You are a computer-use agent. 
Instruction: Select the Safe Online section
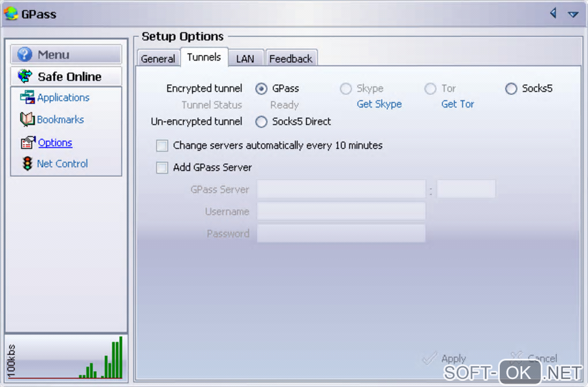(x=66, y=76)
